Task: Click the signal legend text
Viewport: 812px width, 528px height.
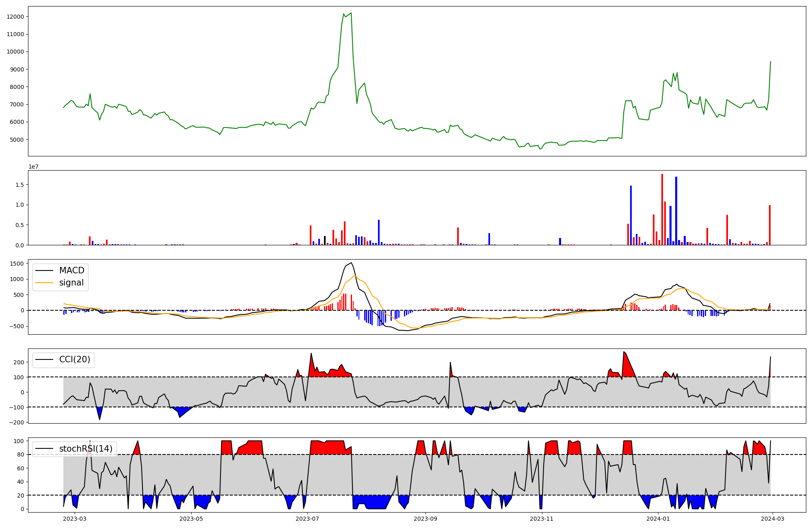Action: click(71, 283)
